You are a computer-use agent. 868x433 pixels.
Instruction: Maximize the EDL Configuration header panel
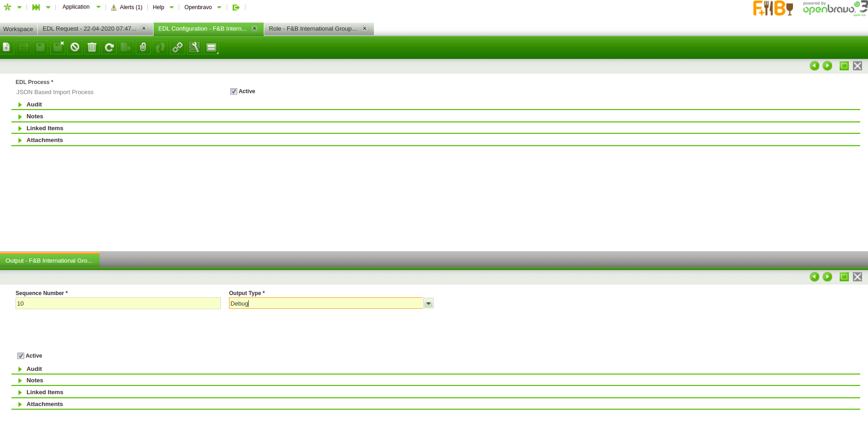844,66
